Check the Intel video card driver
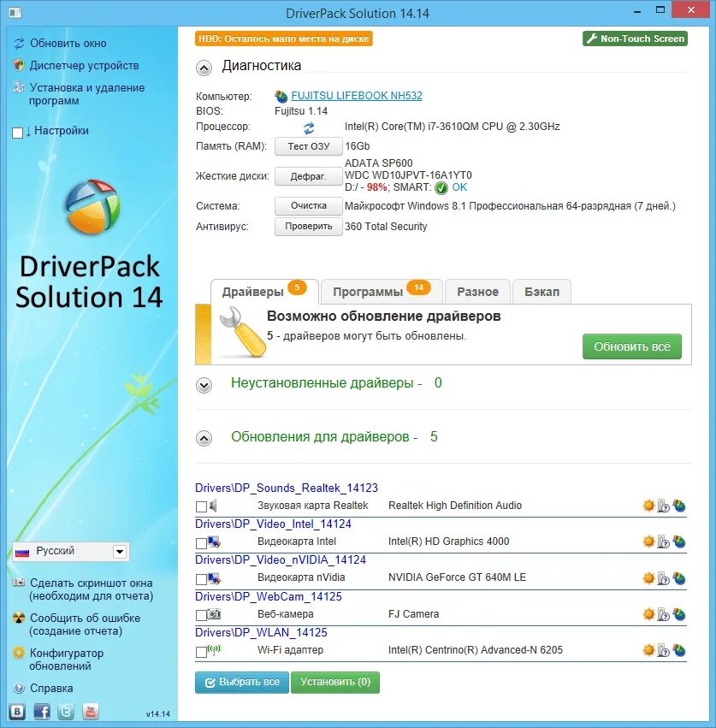The image size is (716, 728). (201, 542)
